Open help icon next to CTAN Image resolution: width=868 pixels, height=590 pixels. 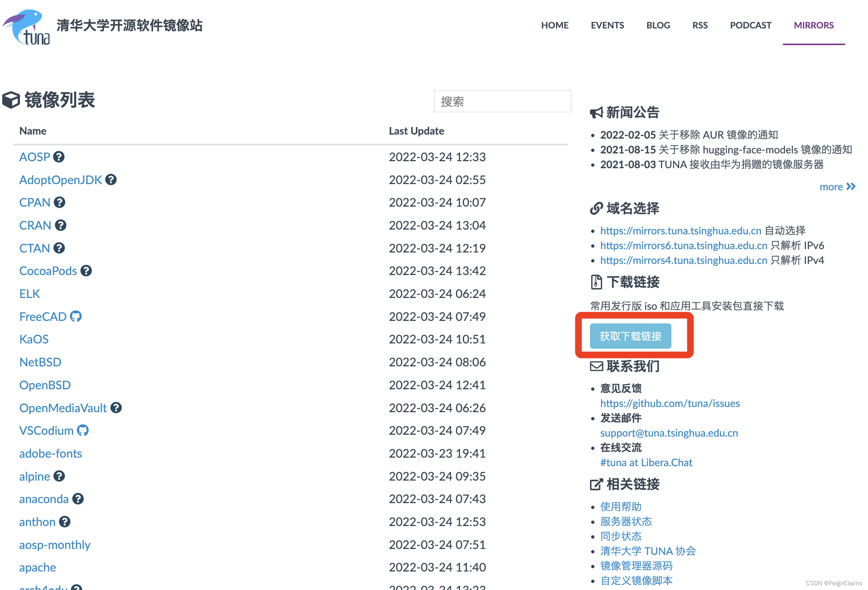pyautogui.click(x=59, y=248)
